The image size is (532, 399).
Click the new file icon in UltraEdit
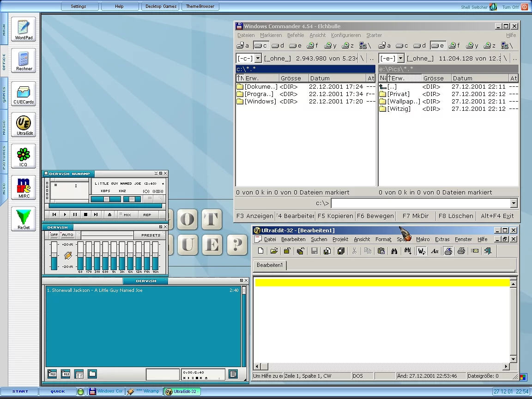[x=261, y=251]
